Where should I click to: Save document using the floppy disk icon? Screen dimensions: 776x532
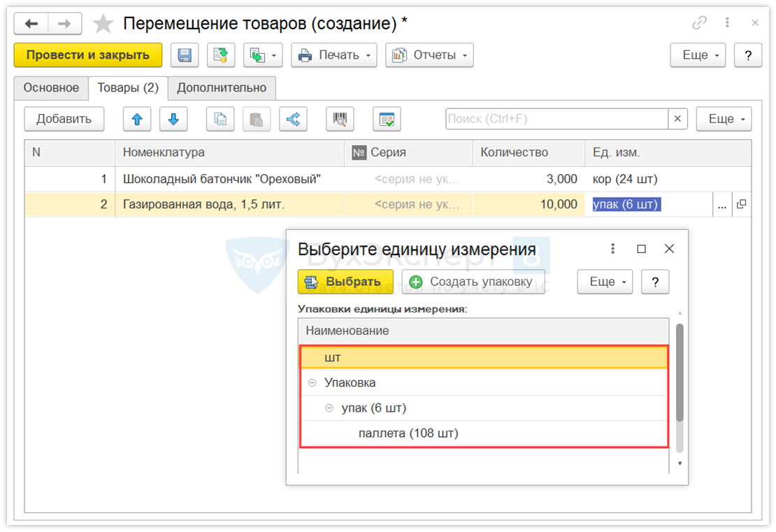point(185,55)
